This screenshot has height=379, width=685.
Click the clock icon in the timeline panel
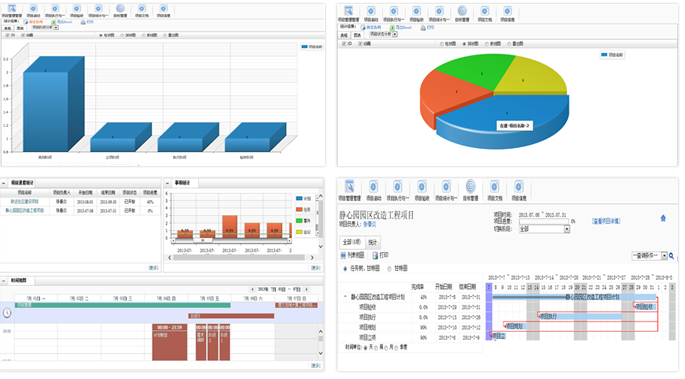[7, 313]
